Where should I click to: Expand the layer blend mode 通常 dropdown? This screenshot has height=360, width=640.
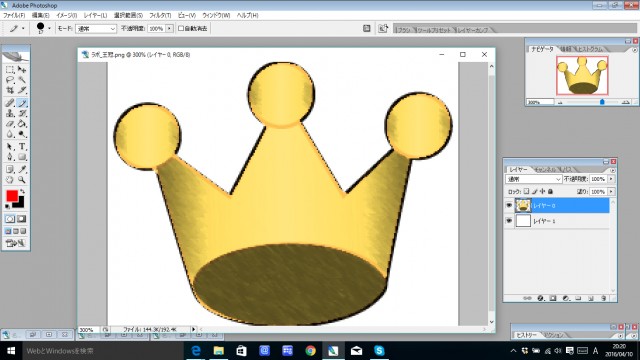click(x=533, y=179)
